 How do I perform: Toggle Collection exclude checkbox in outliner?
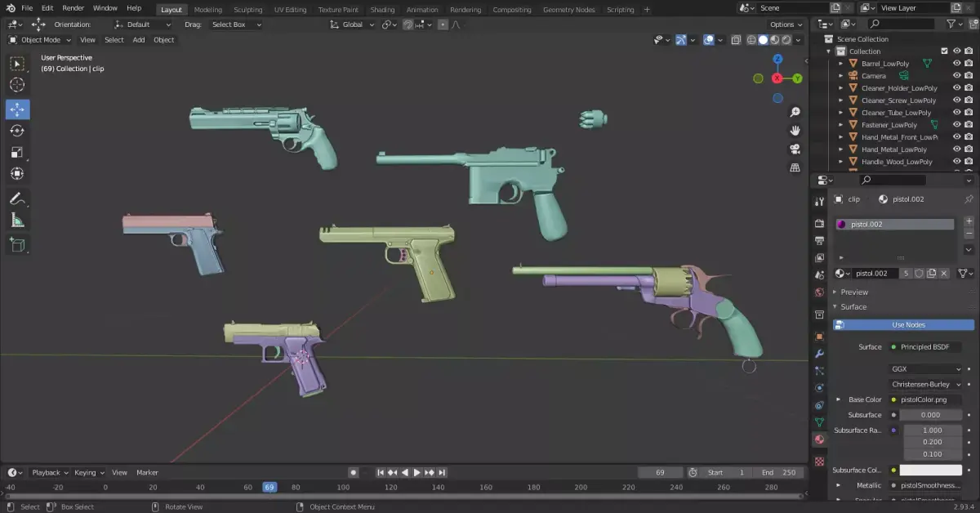945,51
